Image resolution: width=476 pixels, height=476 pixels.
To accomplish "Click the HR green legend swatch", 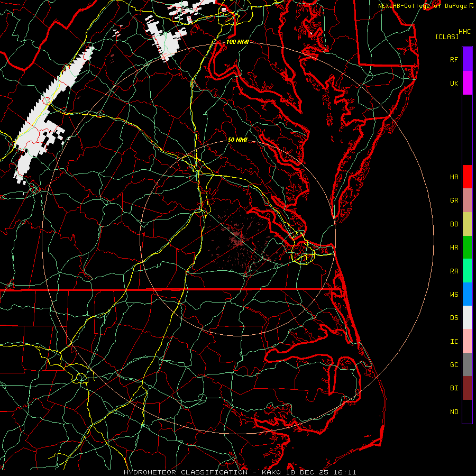I will pos(467,247).
